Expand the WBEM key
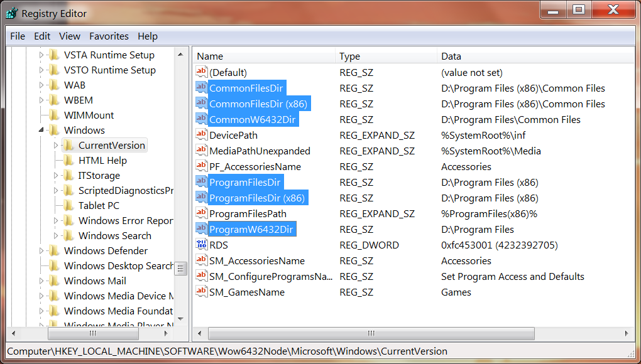 [x=41, y=100]
